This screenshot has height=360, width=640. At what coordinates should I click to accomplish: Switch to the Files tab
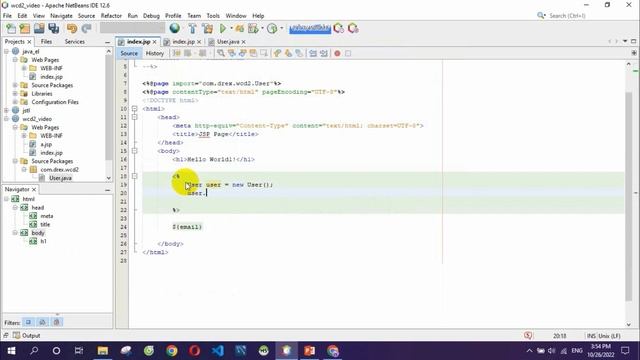[x=46, y=42]
